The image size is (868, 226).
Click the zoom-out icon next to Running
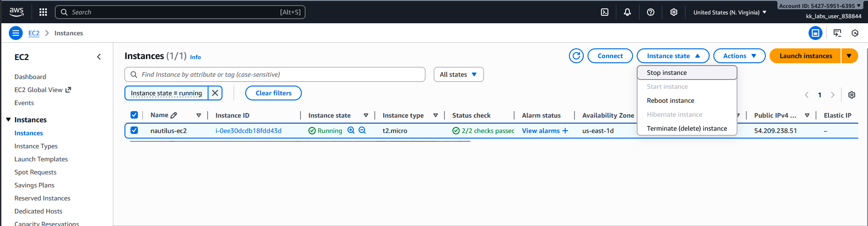(362, 131)
